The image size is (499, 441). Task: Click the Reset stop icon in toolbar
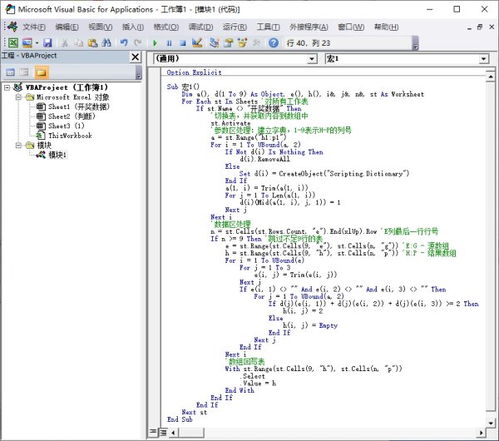(183, 43)
